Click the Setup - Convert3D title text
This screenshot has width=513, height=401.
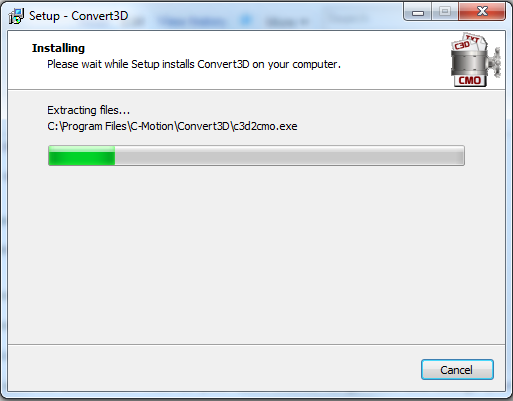click(79, 16)
